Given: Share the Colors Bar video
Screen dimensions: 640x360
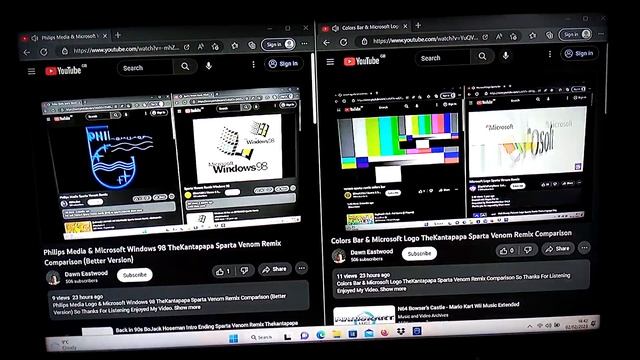Looking at the screenshot, I should [558, 249].
